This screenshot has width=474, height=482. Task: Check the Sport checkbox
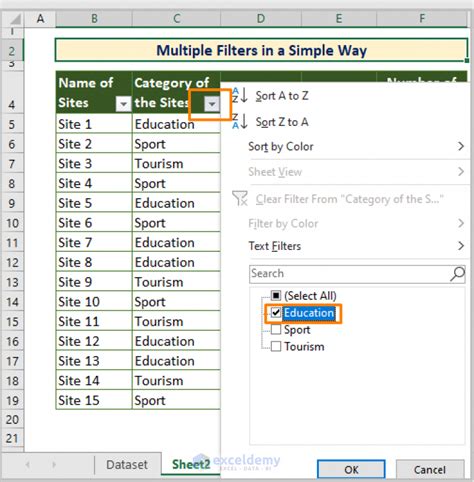coord(276,330)
